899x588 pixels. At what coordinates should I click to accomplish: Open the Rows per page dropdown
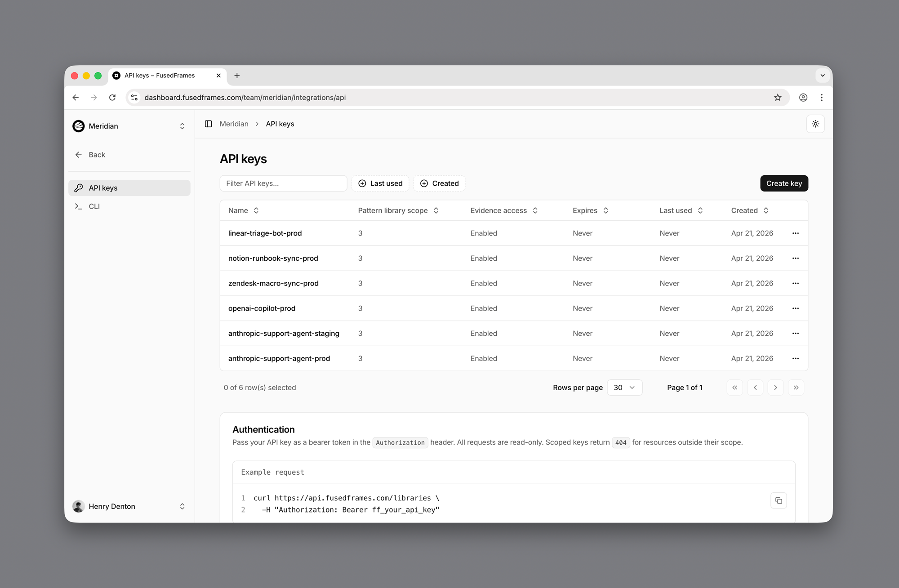(624, 388)
